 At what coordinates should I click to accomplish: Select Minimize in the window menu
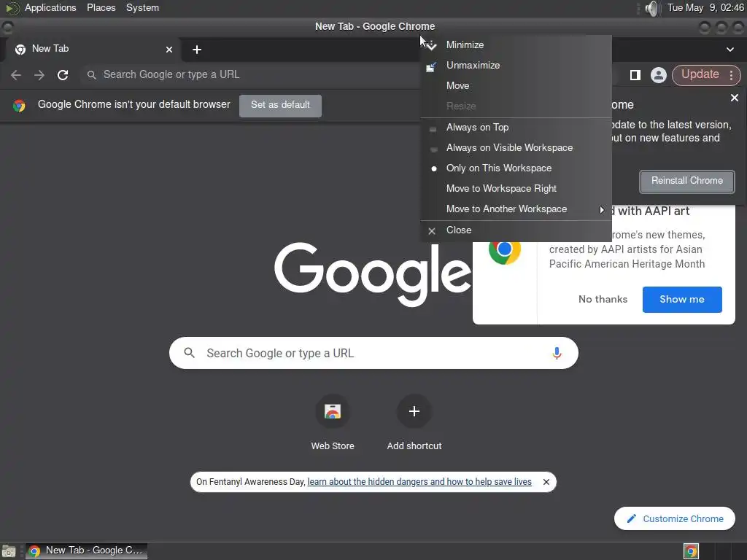coord(516,44)
